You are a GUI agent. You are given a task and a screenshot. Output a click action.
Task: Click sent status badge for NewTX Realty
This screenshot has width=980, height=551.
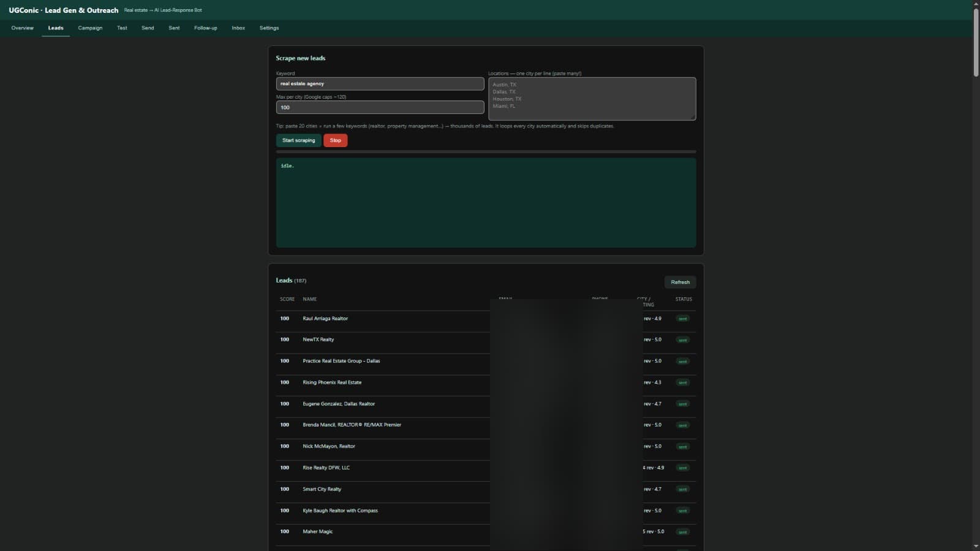[682, 340]
